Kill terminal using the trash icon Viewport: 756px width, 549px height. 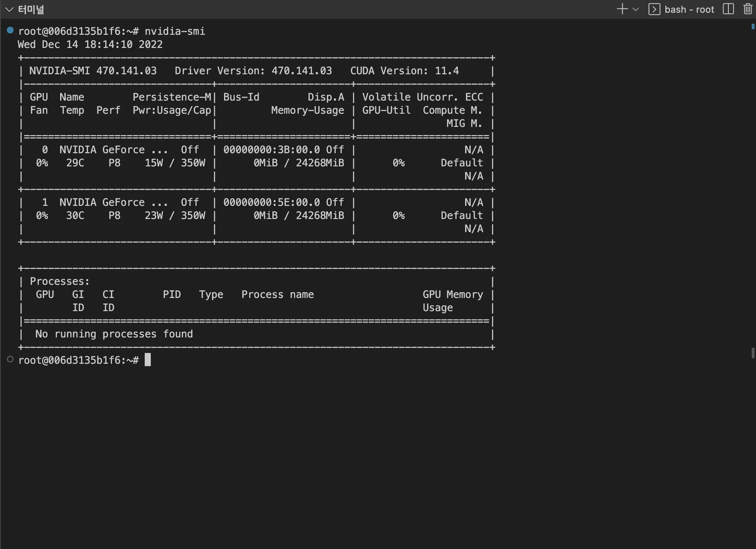click(x=748, y=9)
